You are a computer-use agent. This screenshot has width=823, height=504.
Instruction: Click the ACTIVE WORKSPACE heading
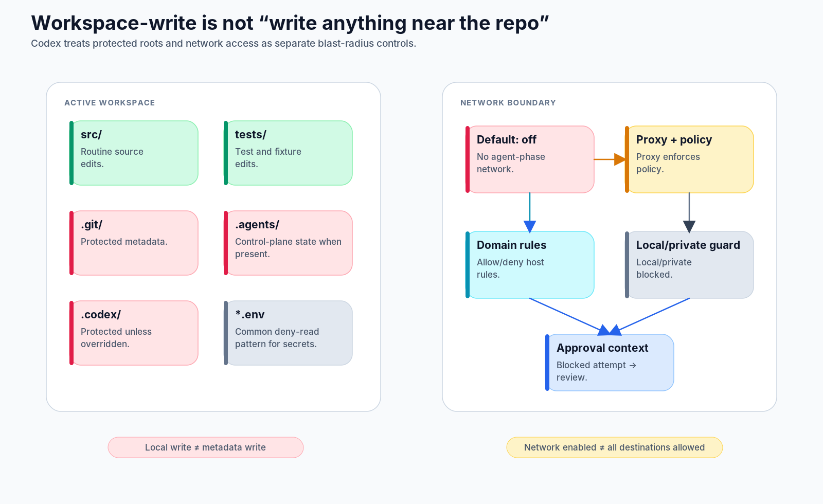tap(110, 103)
